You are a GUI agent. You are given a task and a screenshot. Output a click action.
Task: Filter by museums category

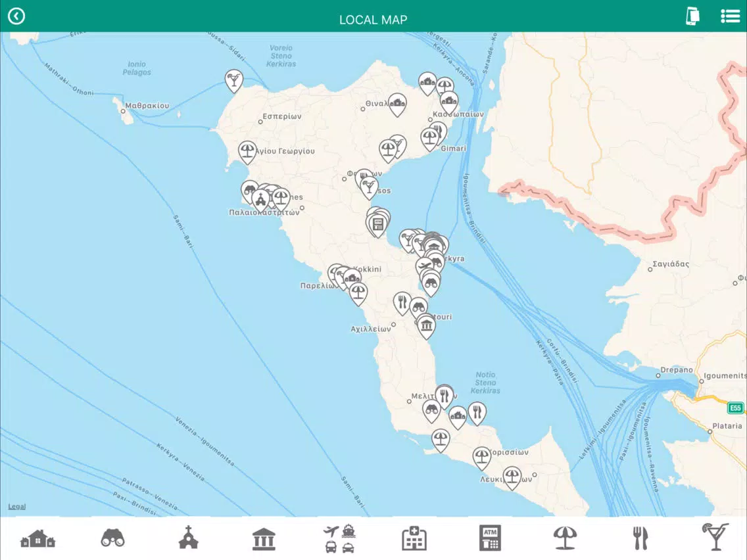[x=264, y=539]
